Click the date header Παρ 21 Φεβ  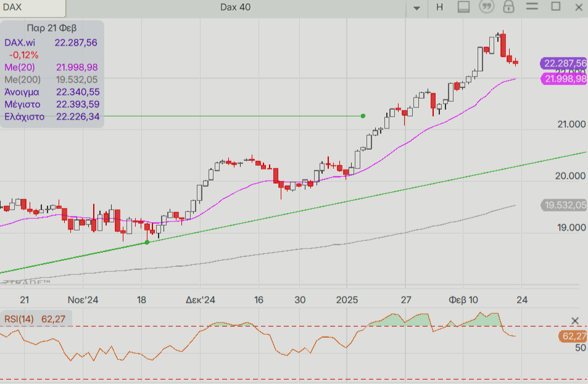[x=52, y=28]
